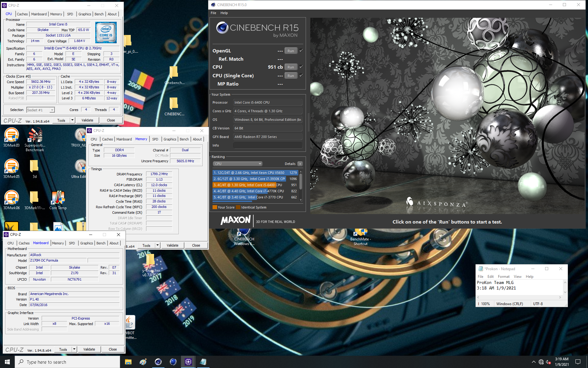588x368 pixels.
Task: Click Close button in Mainboard CPU-Z window
Action: (x=113, y=349)
